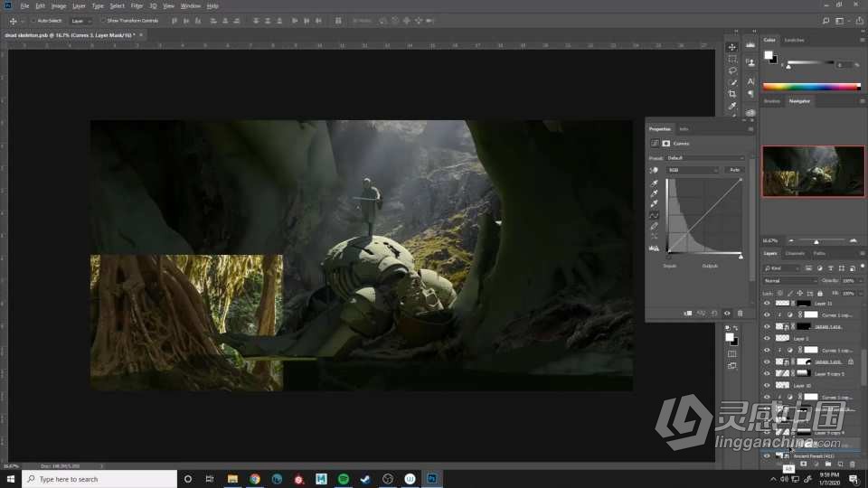Hide Layer 11 using its eye icon
Viewport: 868px width, 488px height.
767,304
